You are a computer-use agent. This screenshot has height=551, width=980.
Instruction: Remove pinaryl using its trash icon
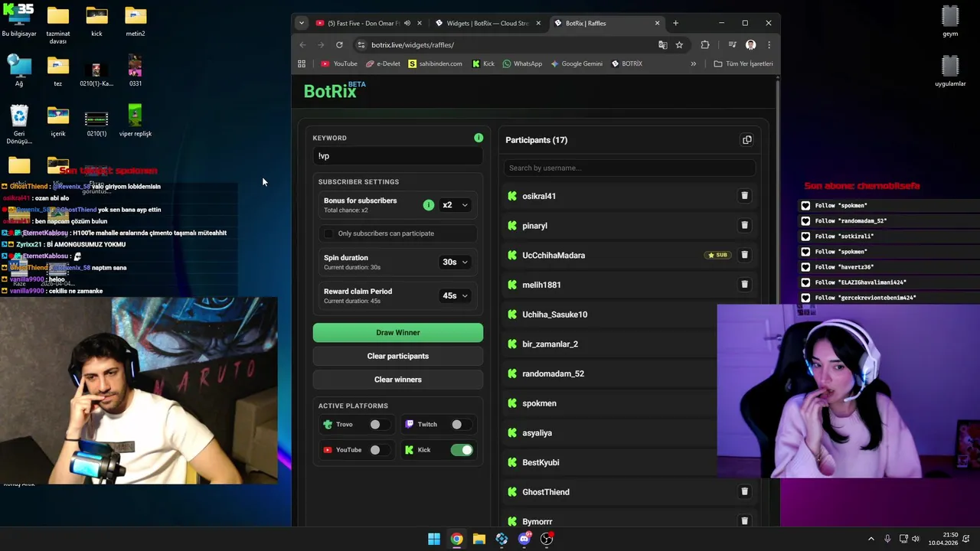point(744,226)
